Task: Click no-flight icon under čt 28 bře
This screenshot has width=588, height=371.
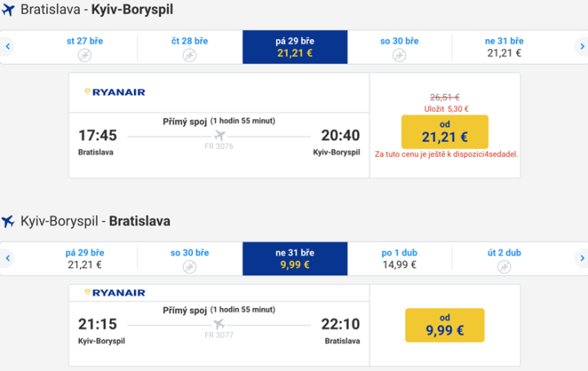Action: pyautogui.click(x=189, y=55)
